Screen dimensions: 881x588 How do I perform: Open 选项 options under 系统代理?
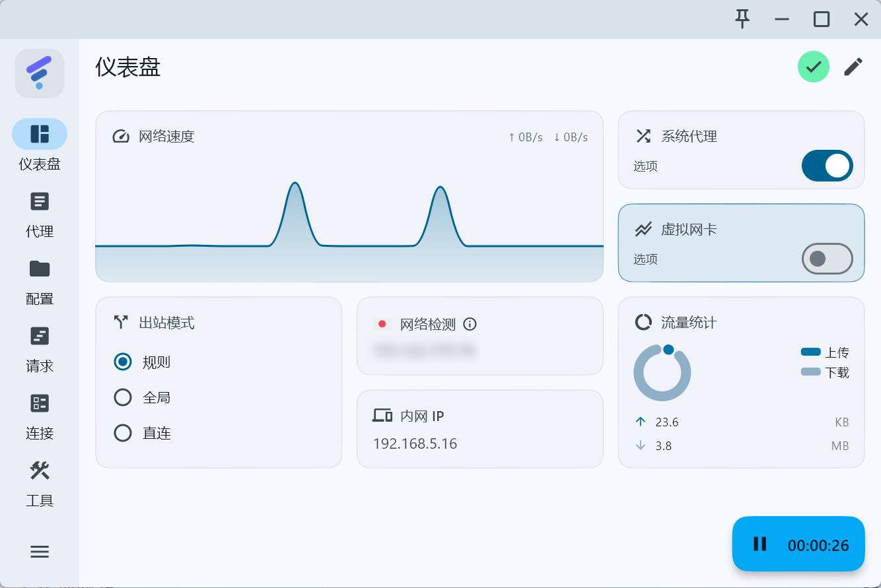[645, 166]
